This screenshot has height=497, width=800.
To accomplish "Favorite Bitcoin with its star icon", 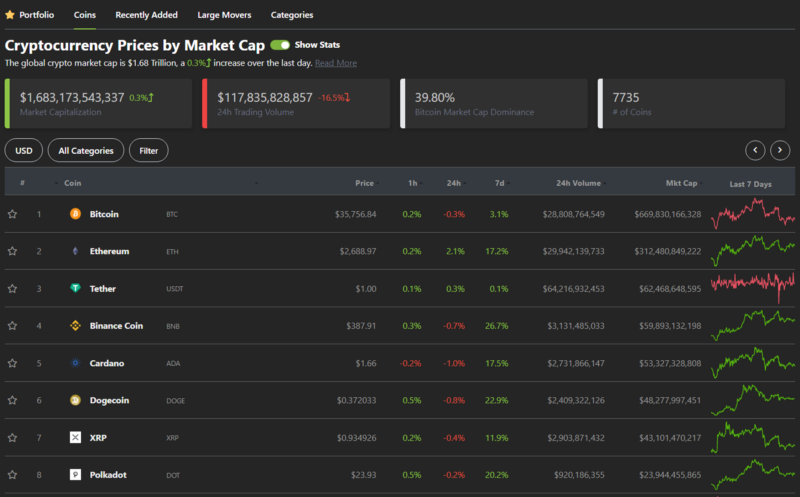I will click(12, 214).
